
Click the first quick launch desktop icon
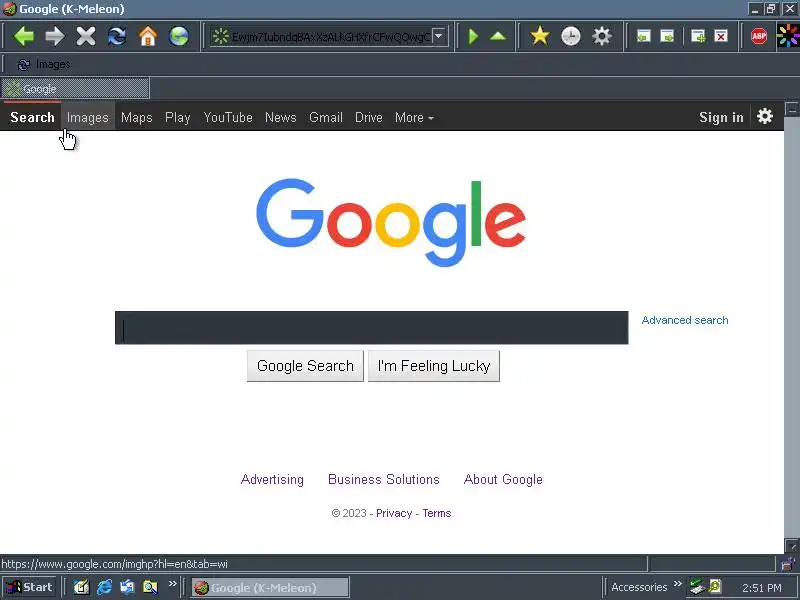82,587
